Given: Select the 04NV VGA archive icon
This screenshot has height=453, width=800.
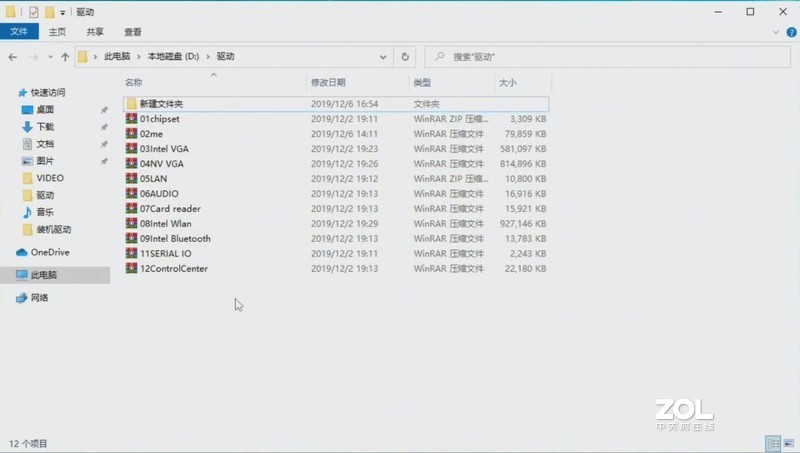Looking at the screenshot, I should 132,163.
